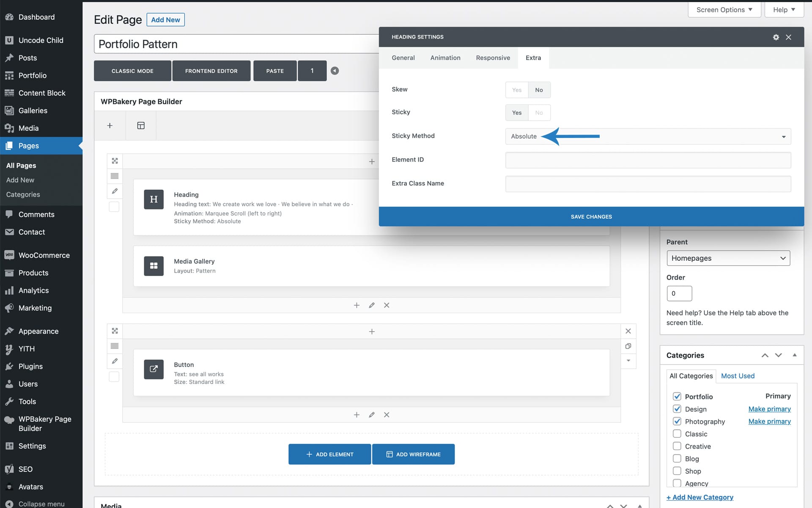
Task: Open the Sticky Method dropdown
Action: 647,136
